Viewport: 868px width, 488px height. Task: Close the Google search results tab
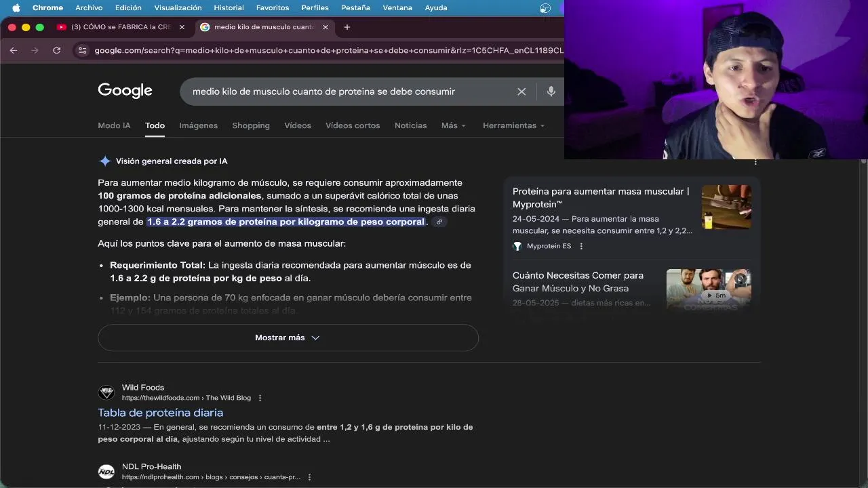325,27
